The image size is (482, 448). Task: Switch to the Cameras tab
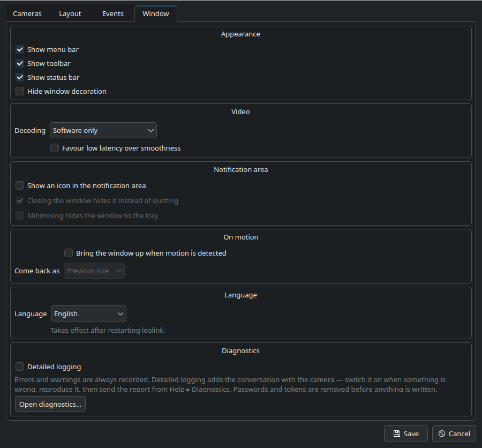(27, 14)
